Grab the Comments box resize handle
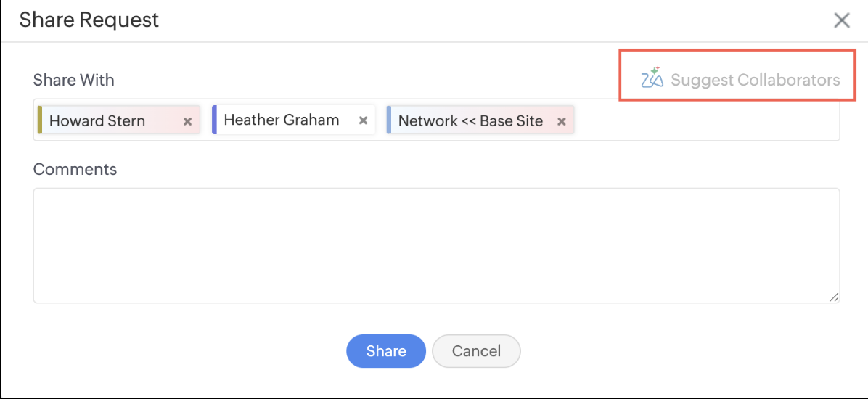This screenshot has height=399, width=868. pos(834,297)
